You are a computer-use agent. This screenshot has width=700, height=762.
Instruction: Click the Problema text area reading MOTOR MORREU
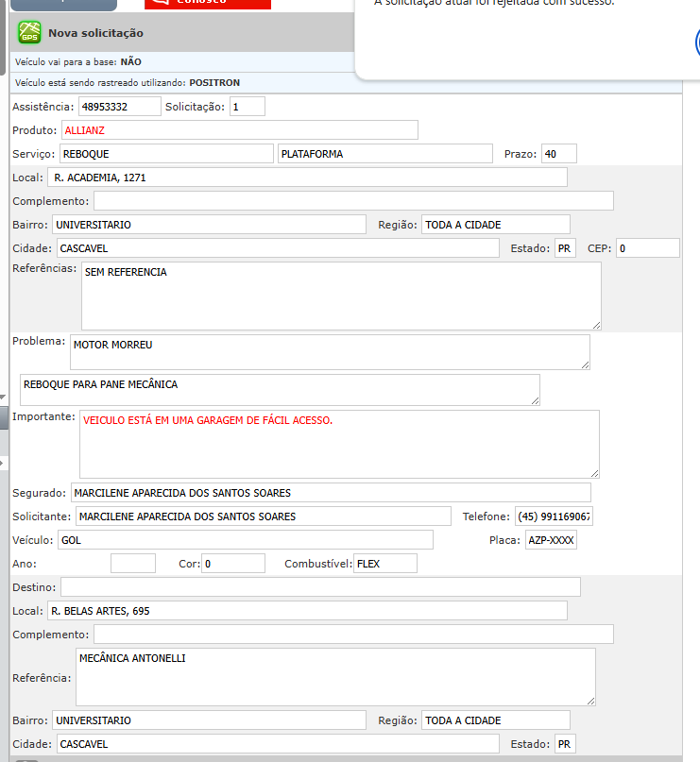[330, 352]
